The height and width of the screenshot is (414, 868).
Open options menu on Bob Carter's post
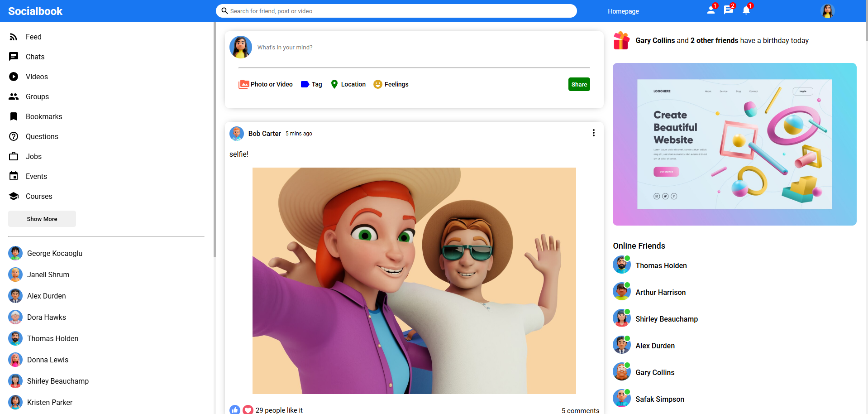593,133
